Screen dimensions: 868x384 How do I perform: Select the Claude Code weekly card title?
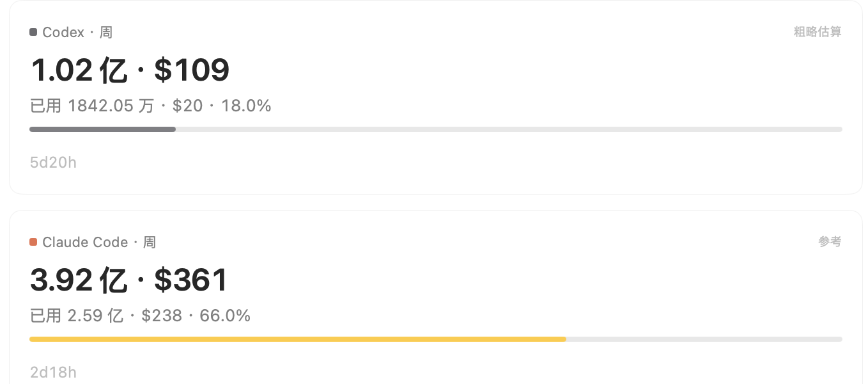click(x=99, y=242)
